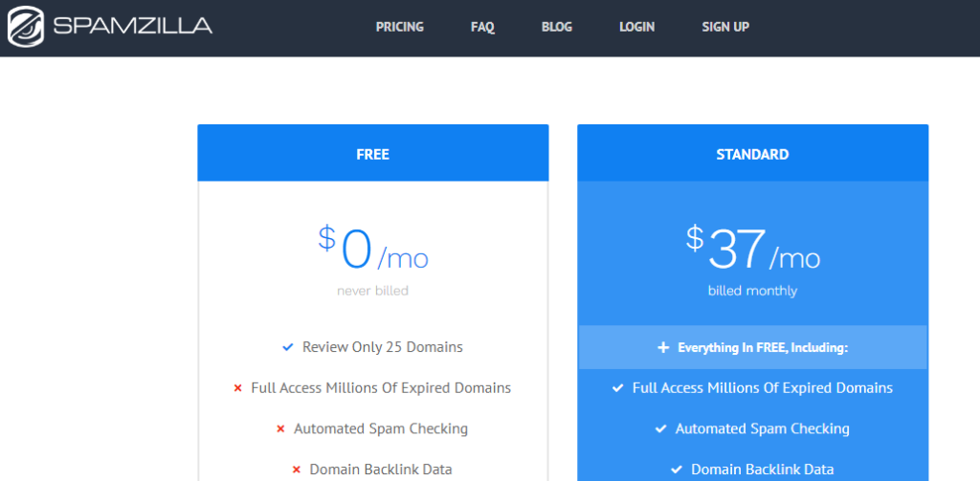This screenshot has width=980, height=481.
Task: Select the FREE plan header
Action: click(x=373, y=154)
